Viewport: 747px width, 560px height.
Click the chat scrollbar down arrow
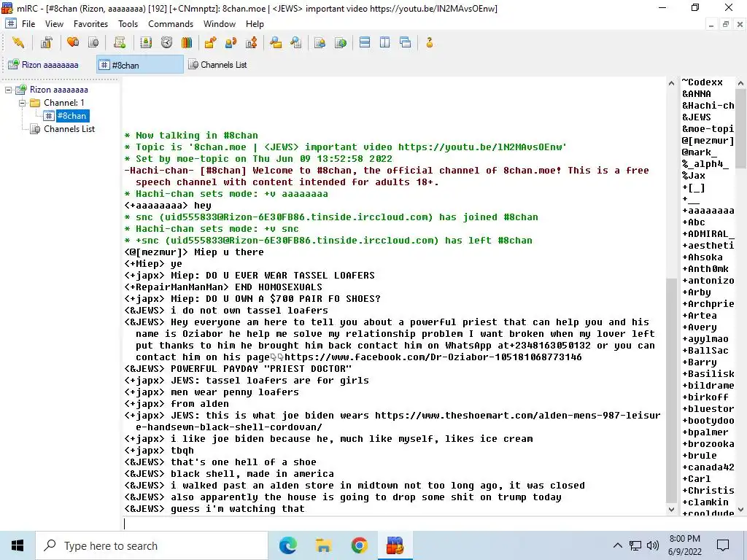tap(671, 510)
